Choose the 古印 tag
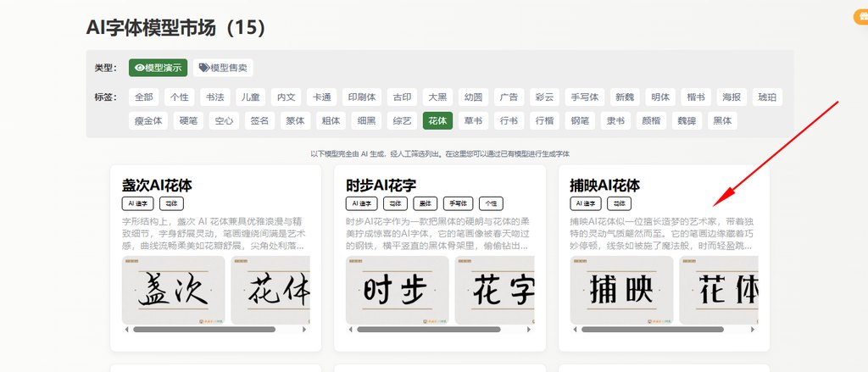 tap(402, 97)
